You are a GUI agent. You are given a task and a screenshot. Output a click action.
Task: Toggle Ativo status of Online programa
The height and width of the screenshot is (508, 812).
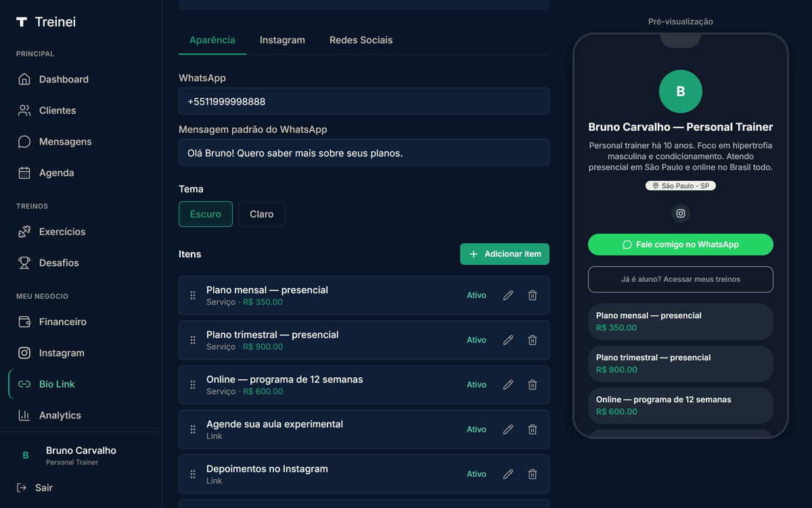pos(476,385)
